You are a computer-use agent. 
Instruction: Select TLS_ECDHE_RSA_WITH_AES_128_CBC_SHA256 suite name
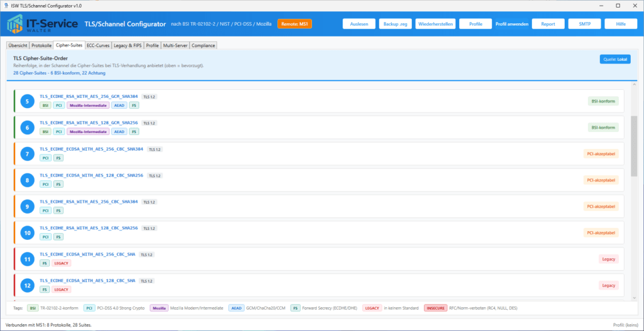89,227
